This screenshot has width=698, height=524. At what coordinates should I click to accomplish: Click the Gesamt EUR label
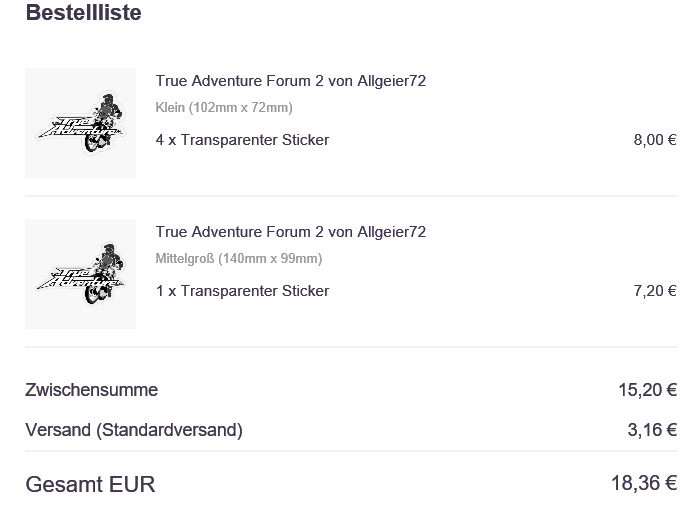click(x=90, y=485)
